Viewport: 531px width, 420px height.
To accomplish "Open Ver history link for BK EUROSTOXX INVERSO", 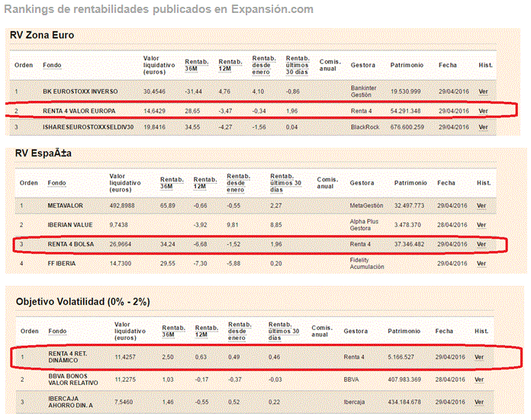I will pos(483,91).
